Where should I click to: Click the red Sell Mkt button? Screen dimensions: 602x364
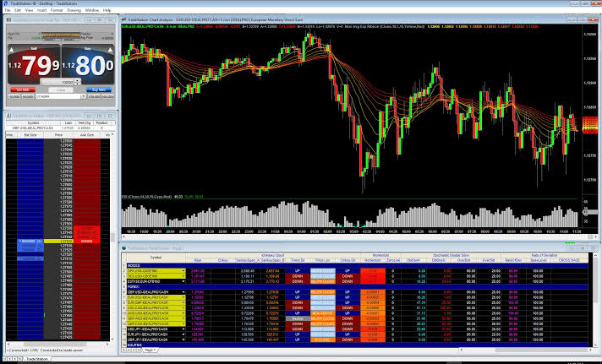(23, 90)
